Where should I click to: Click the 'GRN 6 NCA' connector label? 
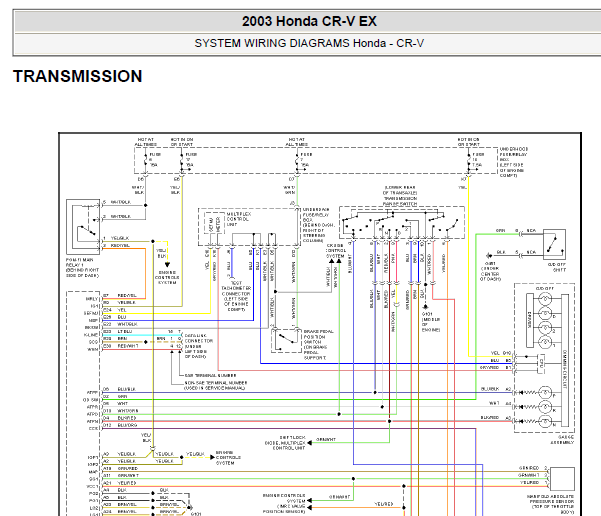(516, 231)
